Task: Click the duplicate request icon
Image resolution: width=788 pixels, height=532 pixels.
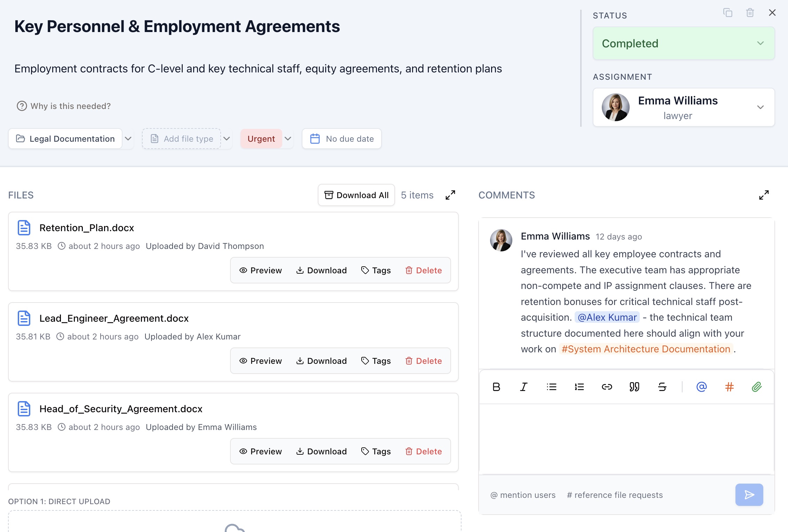Action: (x=727, y=13)
